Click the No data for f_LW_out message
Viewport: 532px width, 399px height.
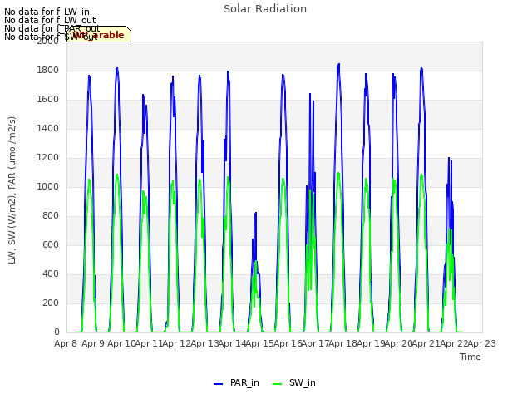(50, 20)
